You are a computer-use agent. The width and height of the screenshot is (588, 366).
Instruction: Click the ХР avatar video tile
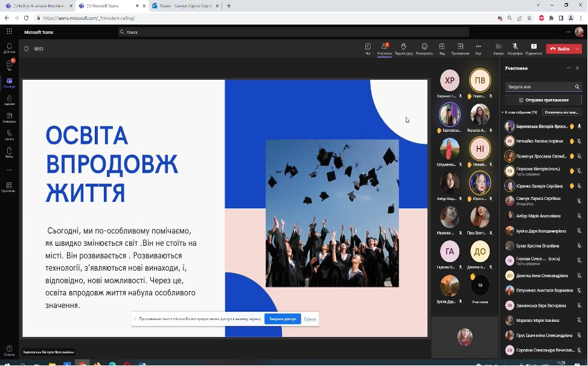coord(450,80)
